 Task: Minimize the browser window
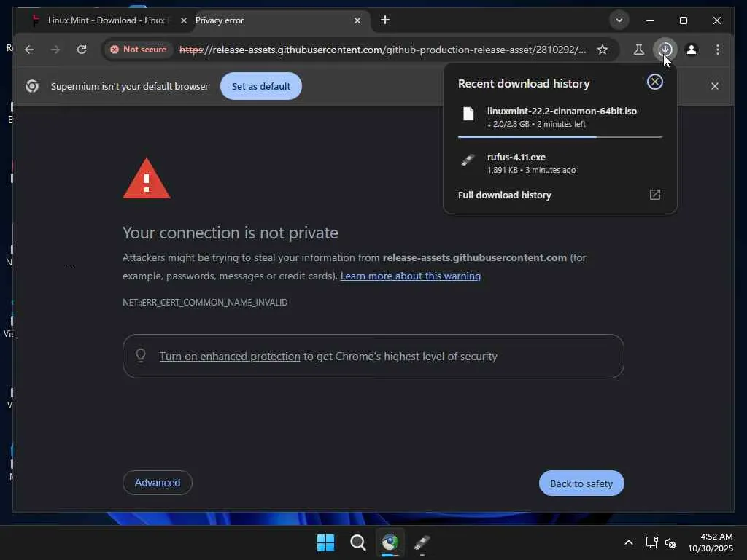[x=650, y=20]
